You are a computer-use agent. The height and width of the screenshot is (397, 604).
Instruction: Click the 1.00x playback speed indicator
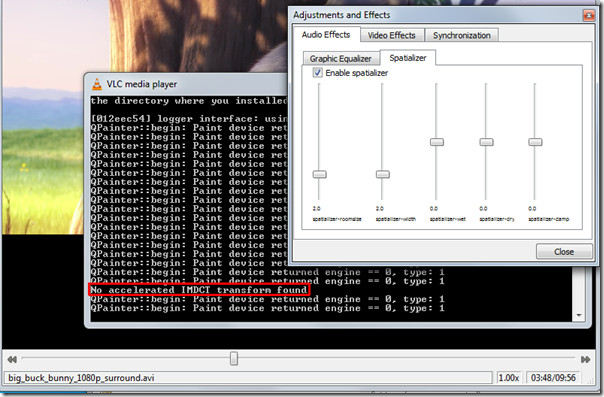pyautogui.click(x=508, y=378)
